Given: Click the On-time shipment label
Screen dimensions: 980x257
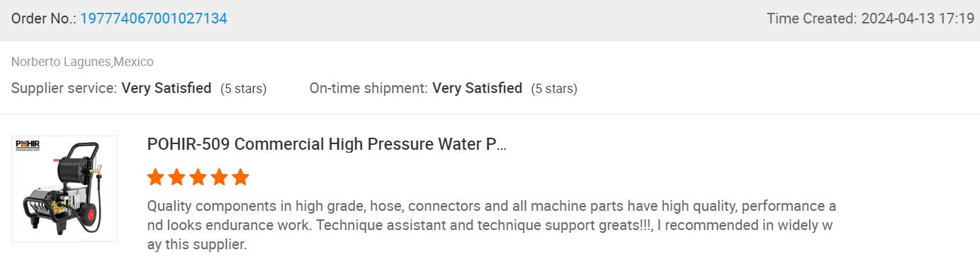Looking at the screenshot, I should pos(368,89).
